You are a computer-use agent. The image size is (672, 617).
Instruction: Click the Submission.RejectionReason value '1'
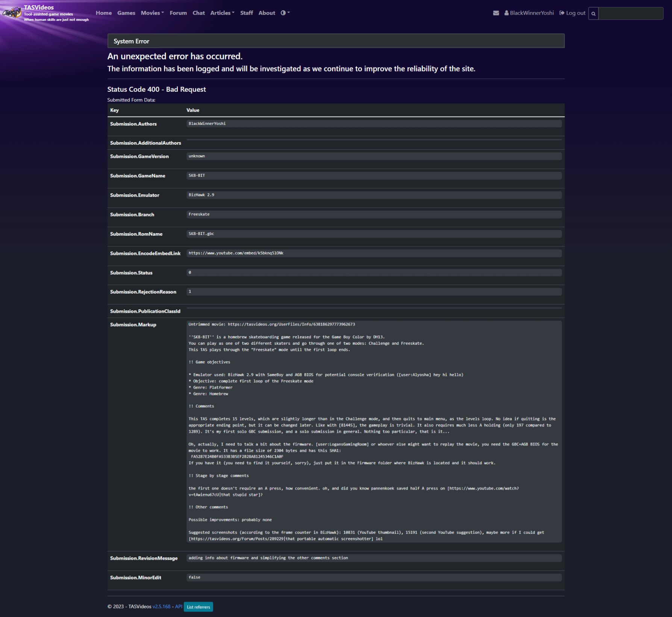coord(190,292)
